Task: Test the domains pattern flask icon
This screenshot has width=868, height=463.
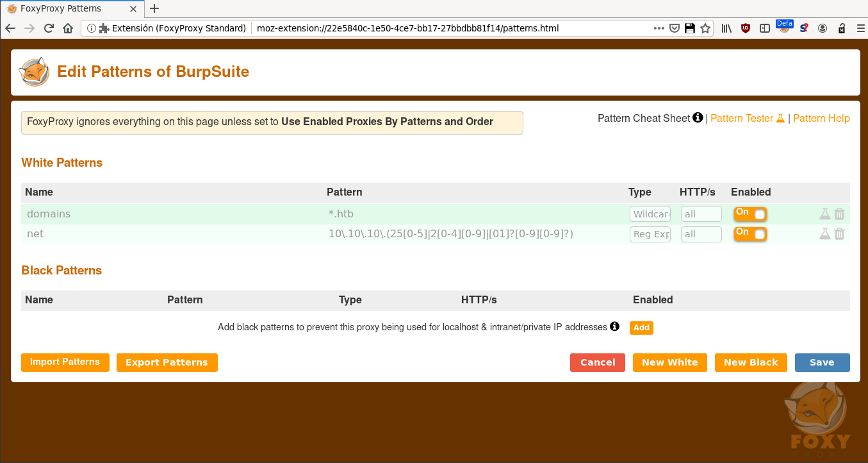Action: [x=825, y=214]
